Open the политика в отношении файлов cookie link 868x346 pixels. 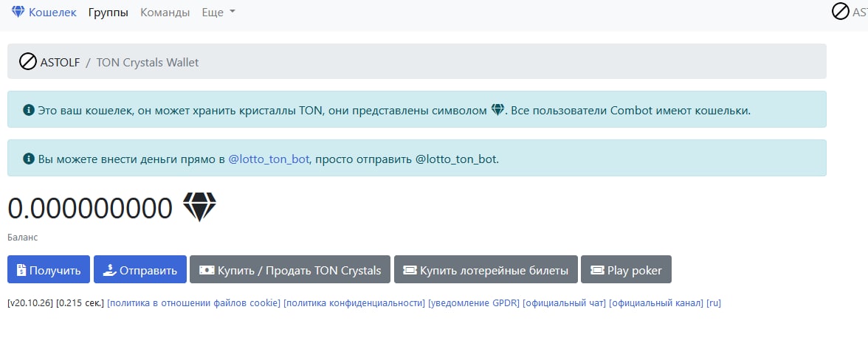click(x=193, y=303)
